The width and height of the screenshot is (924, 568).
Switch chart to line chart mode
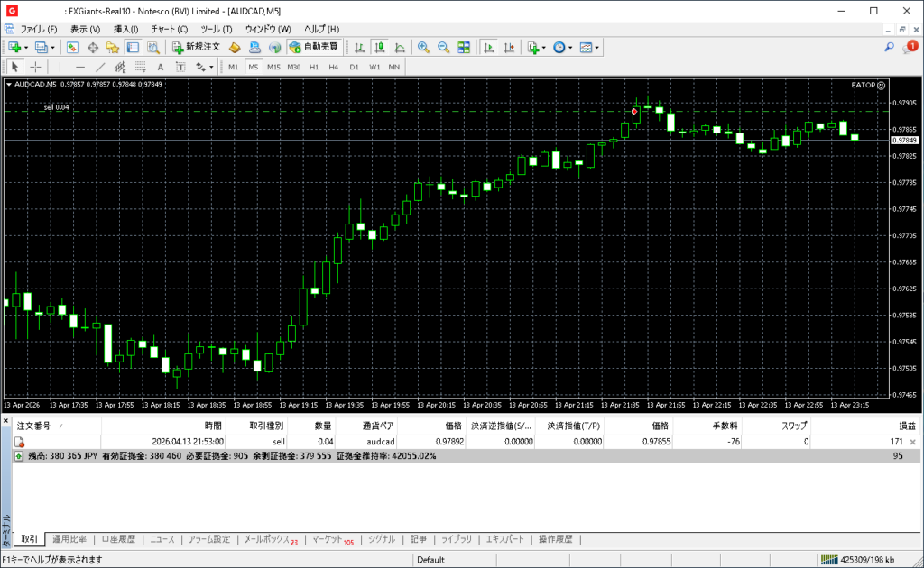coord(400,47)
